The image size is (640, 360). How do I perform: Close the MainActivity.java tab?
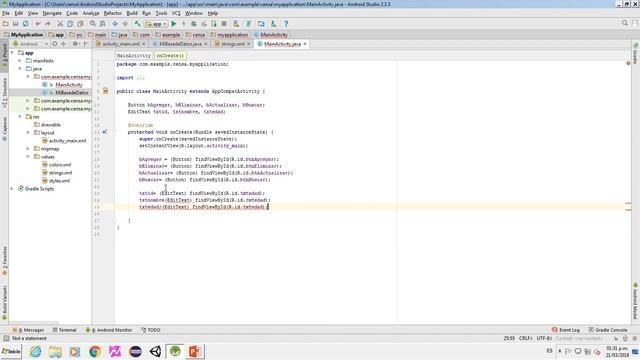305,44
